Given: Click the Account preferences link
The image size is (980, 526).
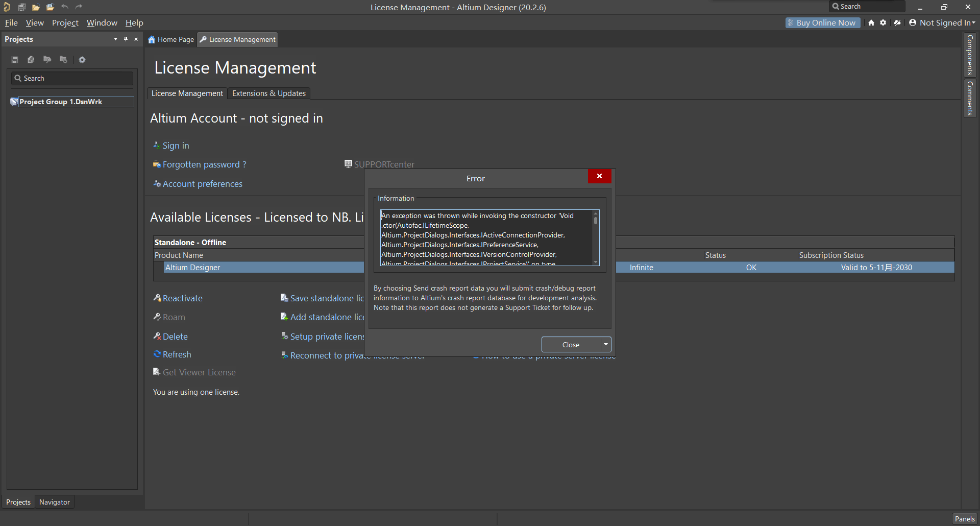Looking at the screenshot, I should pyautogui.click(x=202, y=184).
